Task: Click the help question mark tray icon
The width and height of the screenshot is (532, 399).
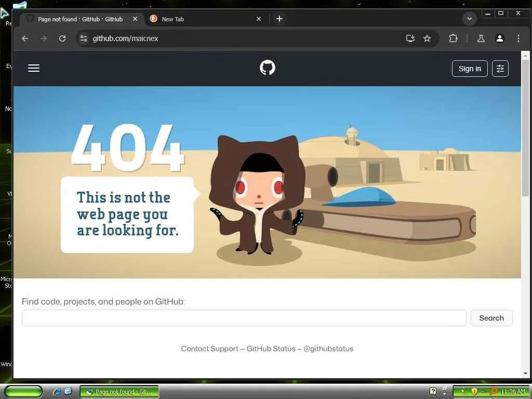Action: tap(433, 391)
